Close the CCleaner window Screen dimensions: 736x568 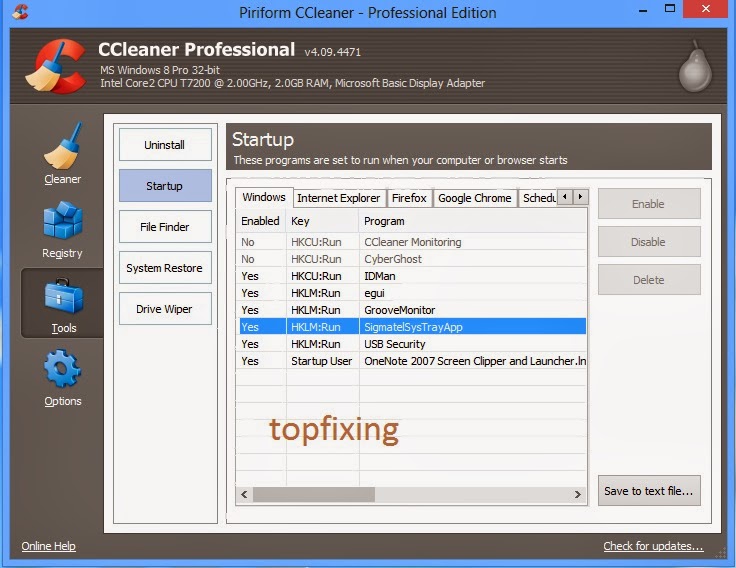click(705, 9)
